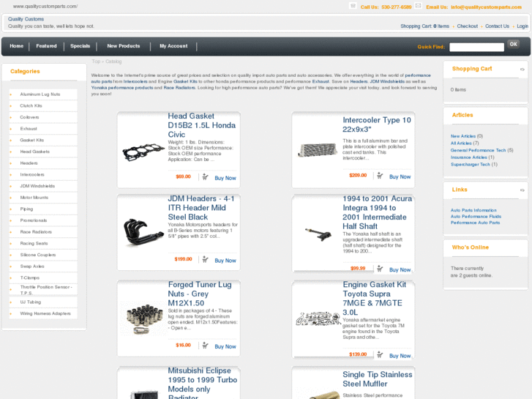Click the envelope icon beside Email Us

(418, 6)
